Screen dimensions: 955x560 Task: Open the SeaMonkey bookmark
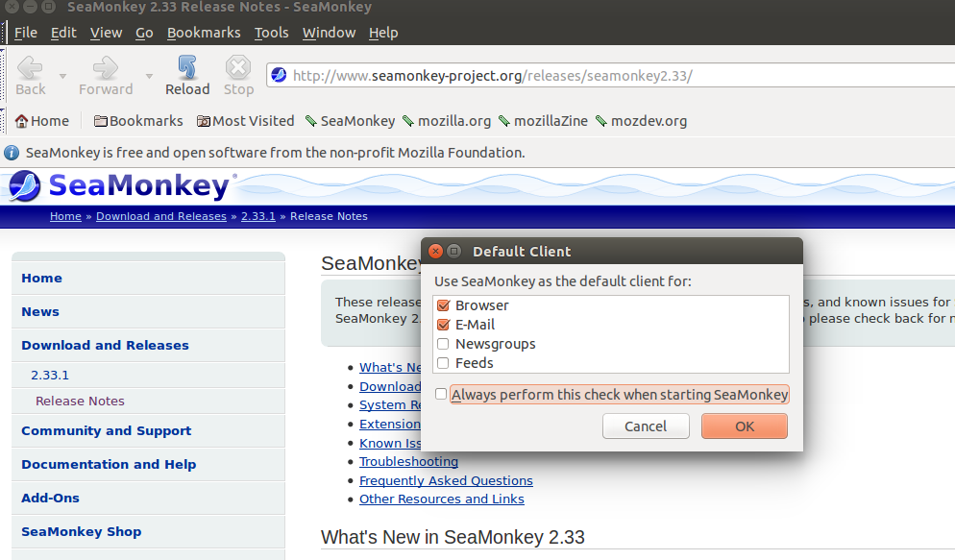coord(351,121)
